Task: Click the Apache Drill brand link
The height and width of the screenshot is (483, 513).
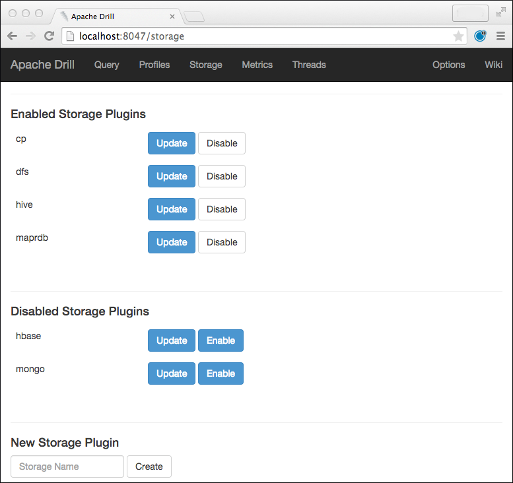Action: click(x=43, y=65)
